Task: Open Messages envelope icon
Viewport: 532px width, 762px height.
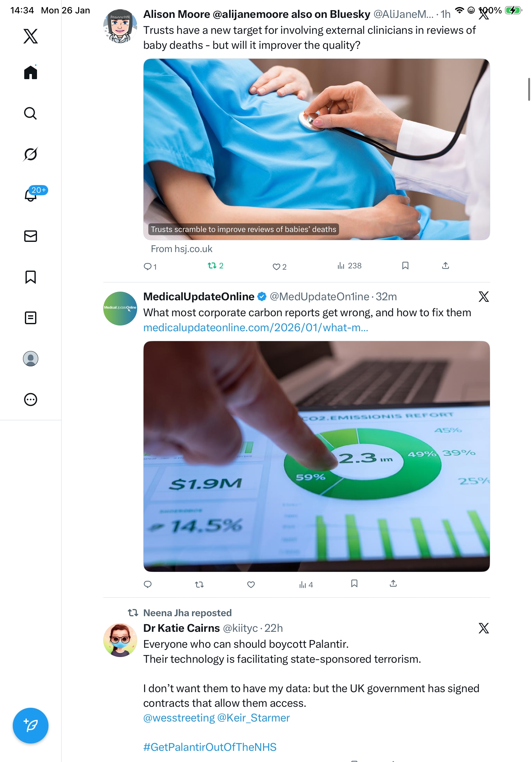Action: pyautogui.click(x=31, y=236)
